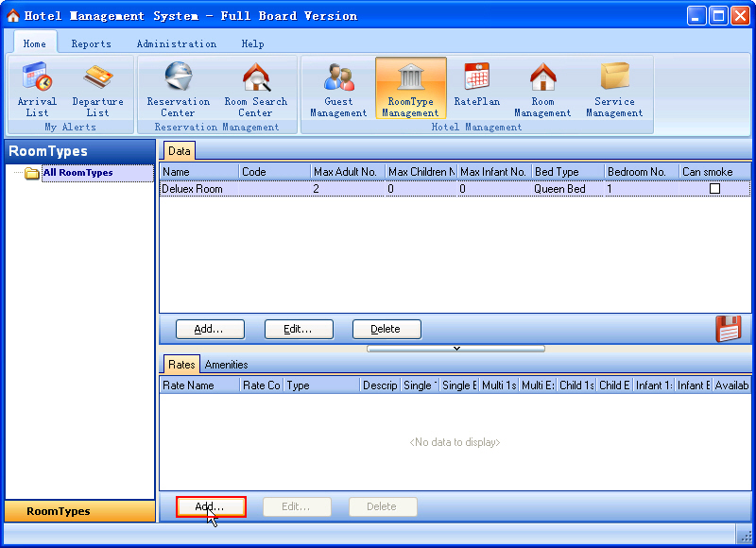Viewport: 756px width, 548px height.
Task: Sort by Bed Type column header
Action: tap(567, 172)
